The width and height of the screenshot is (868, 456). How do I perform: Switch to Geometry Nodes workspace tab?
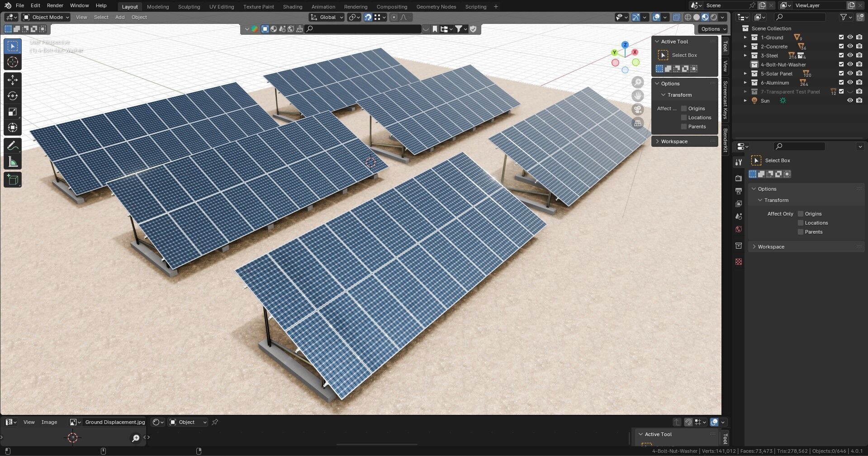(436, 7)
